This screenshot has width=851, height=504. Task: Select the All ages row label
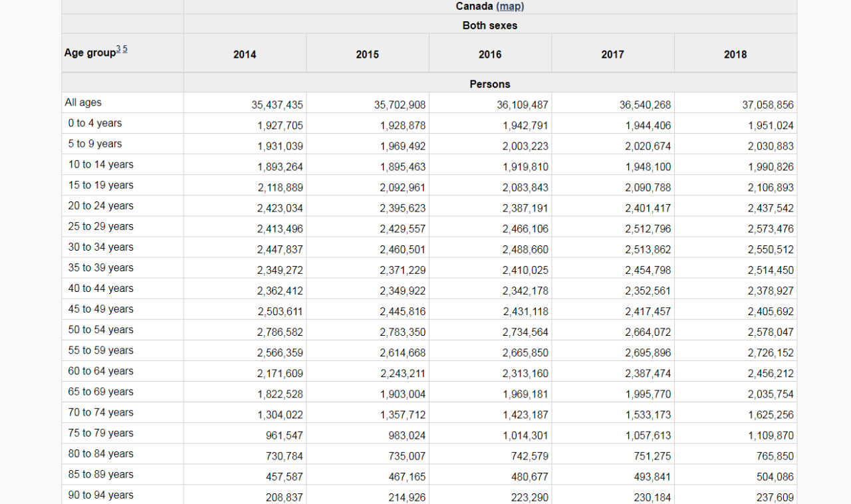tap(83, 102)
